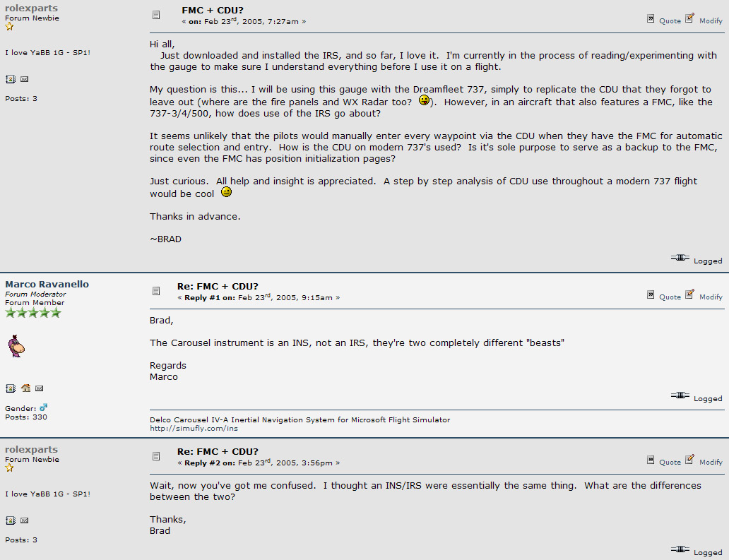The width and height of the screenshot is (729, 560).
Task: Open the simufly.com/ins signature link
Action: 194,429
